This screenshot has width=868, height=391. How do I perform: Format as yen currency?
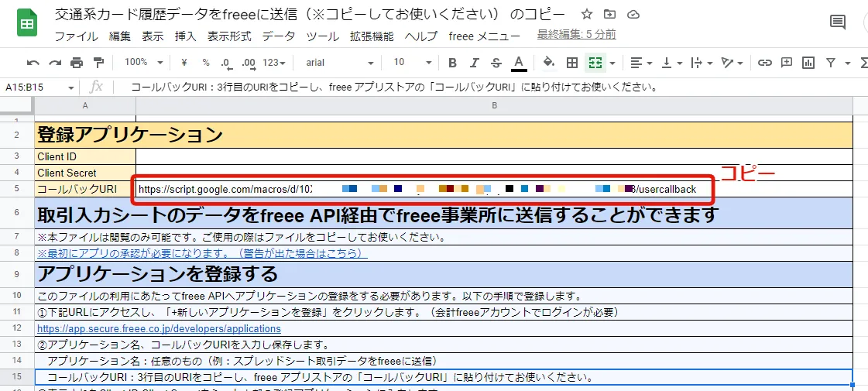coord(184,63)
